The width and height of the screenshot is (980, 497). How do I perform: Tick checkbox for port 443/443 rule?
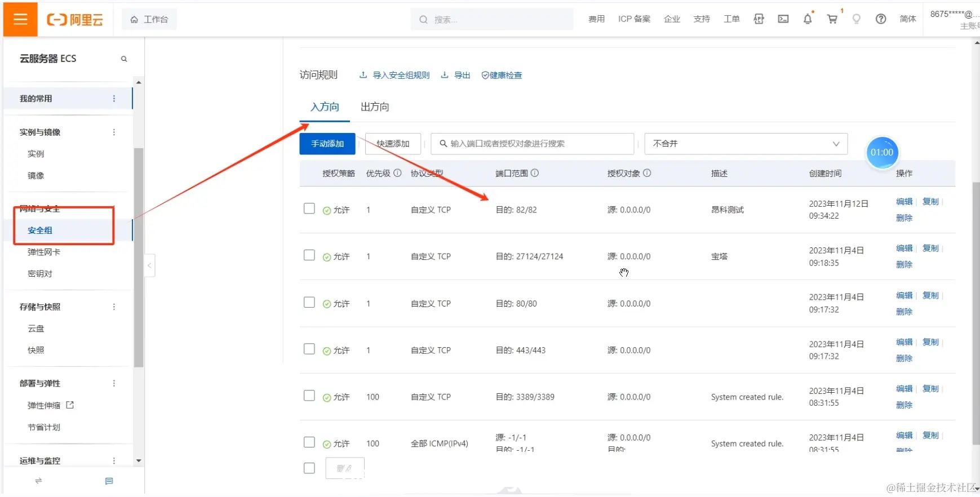pyautogui.click(x=309, y=349)
